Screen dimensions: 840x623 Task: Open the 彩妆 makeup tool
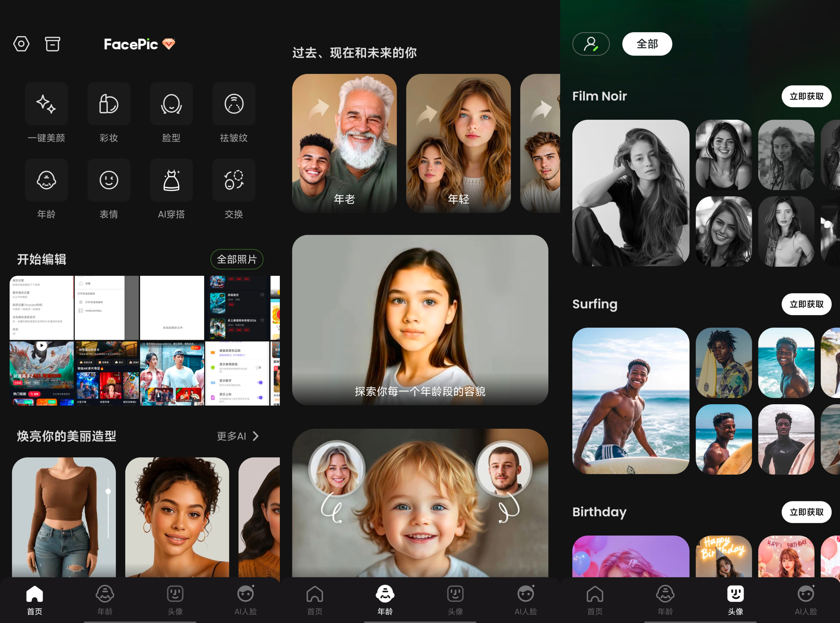coord(109,104)
